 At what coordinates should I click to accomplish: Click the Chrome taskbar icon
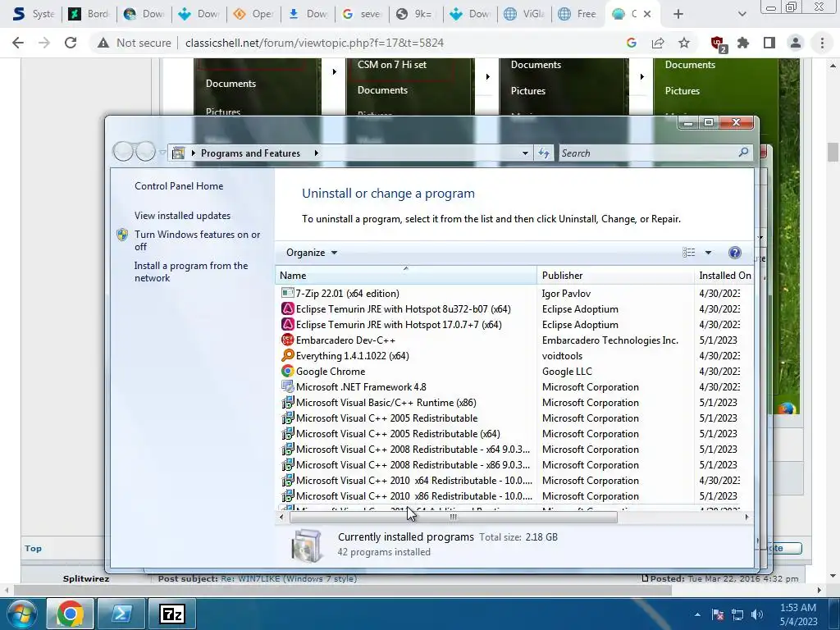[x=71, y=614]
